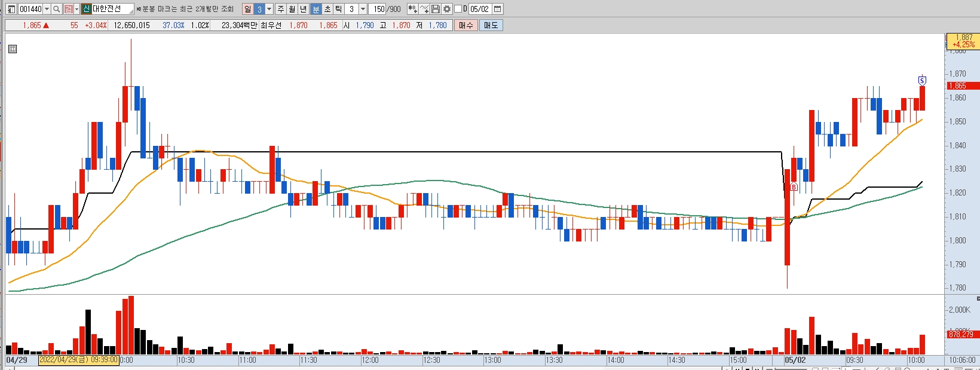This screenshot has height=370, width=980.
Task: Click the 14:00 label on time axis
Action: (x=615, y=360)
